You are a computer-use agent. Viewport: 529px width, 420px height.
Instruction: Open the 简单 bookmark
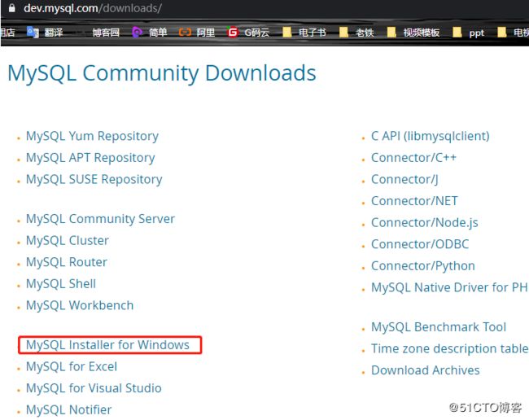pyautogui.click(x=150, y=33)
